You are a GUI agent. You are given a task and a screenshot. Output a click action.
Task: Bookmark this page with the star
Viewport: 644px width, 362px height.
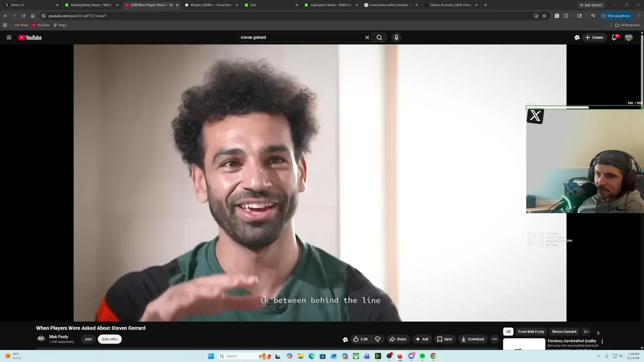pyautogui.click(x=544, y=16)
